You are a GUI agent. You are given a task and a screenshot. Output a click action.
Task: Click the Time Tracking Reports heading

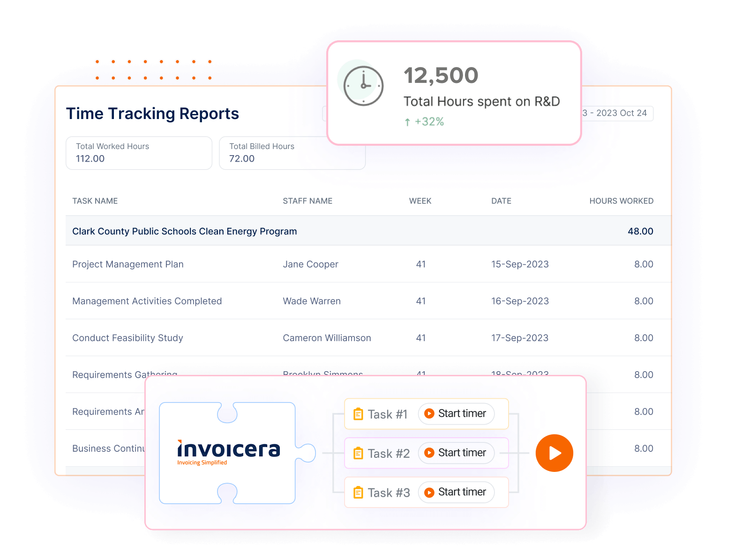[x=152, y=114]
